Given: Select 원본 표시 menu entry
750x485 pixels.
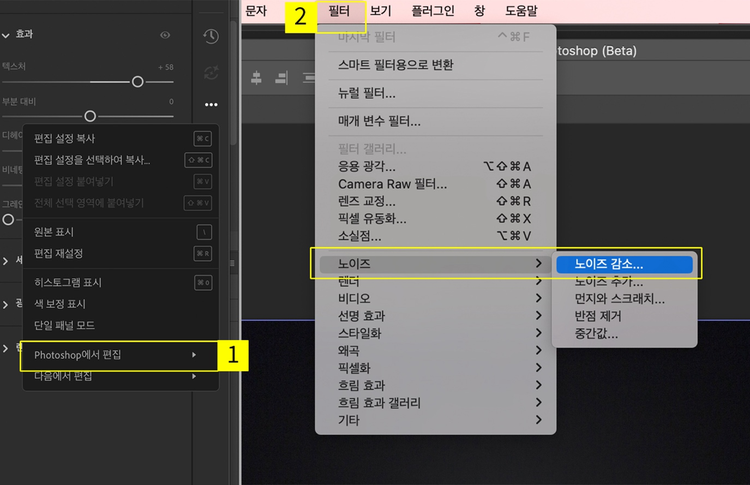Looking at the screenshot, I should (121, 232).
